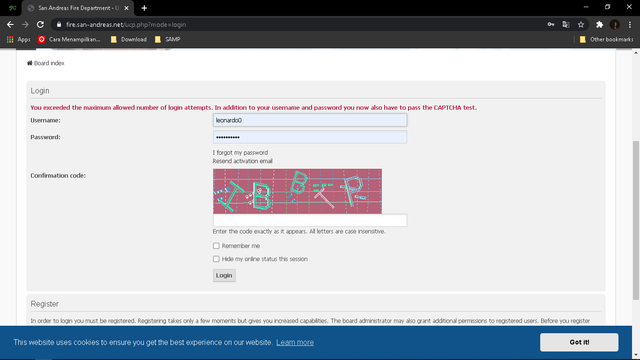Enable the Remember me checkbox
Image resolution: width=640 pixels, height=360 pixels.
coord(216,246)
